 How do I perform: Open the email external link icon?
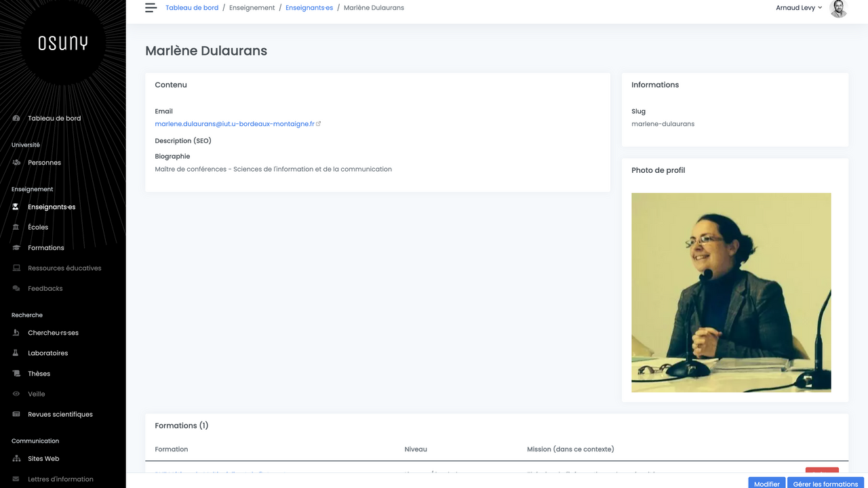318,123
